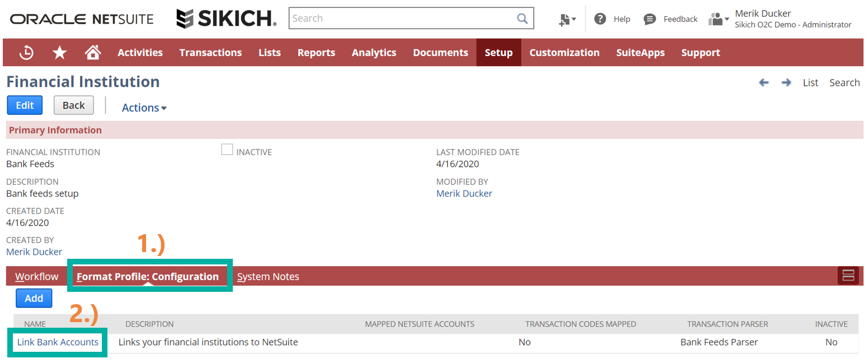The width and height of the screenshot is (868, 363).
Task: Switch to the System Notes tab
Action: coord(268,277)
